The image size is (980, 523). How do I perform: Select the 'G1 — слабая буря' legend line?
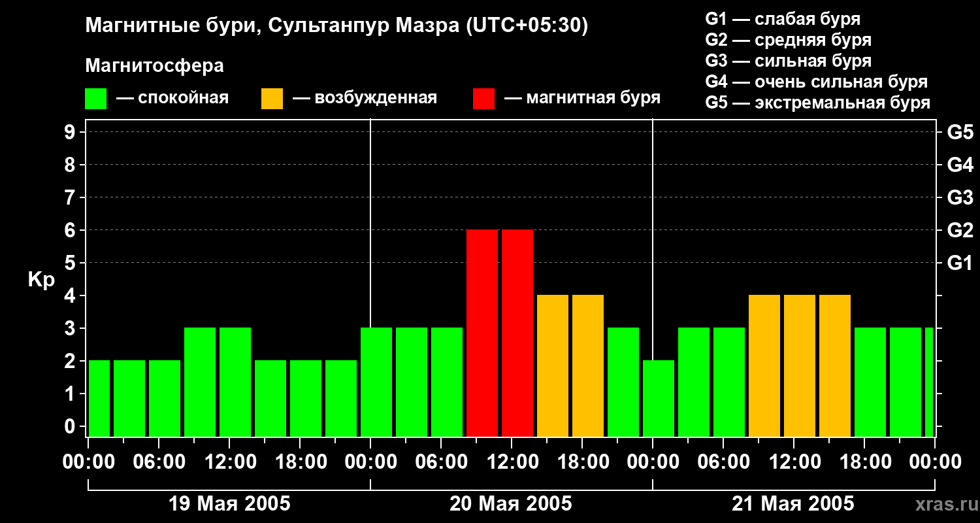tap(783, 19)
